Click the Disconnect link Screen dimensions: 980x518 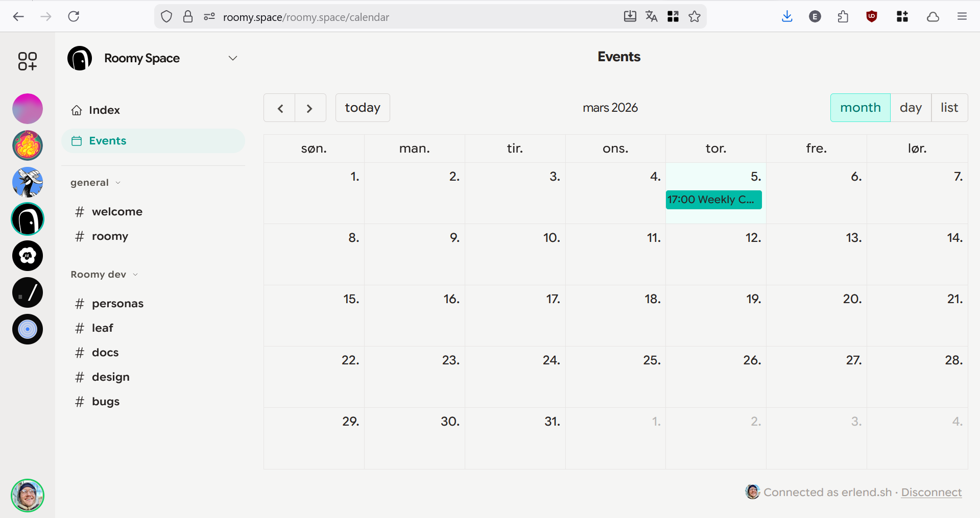coord(931,492)
